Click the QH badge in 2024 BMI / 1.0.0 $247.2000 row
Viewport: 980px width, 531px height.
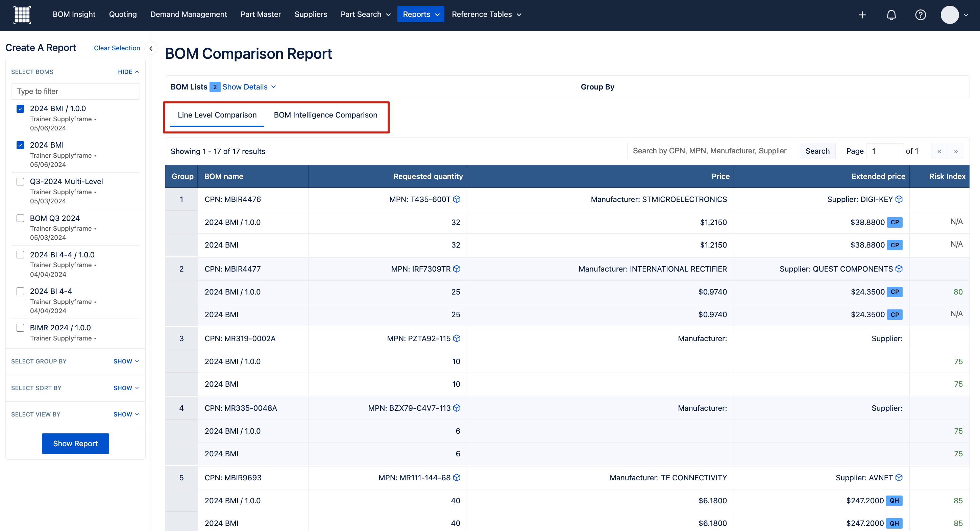(894, 501)
